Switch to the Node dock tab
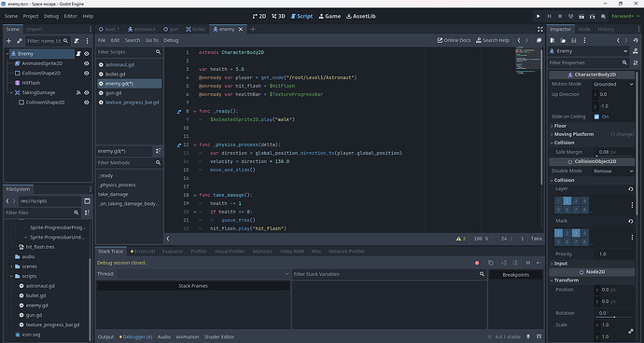The height and width of the screenshot is (343, 644). (x=584, y=29)
